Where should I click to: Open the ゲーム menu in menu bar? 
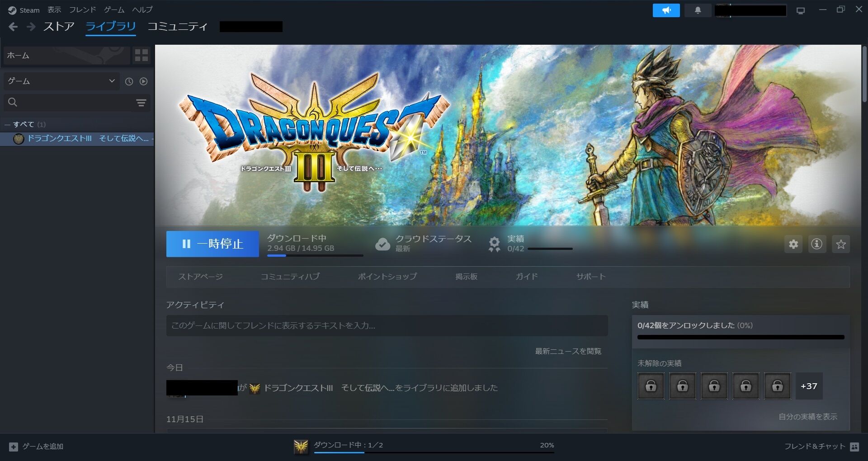click(114, 9)
